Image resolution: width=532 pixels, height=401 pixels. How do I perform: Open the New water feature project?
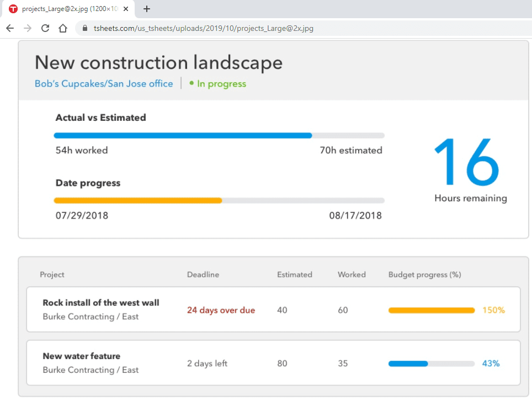tap(82, 356)
